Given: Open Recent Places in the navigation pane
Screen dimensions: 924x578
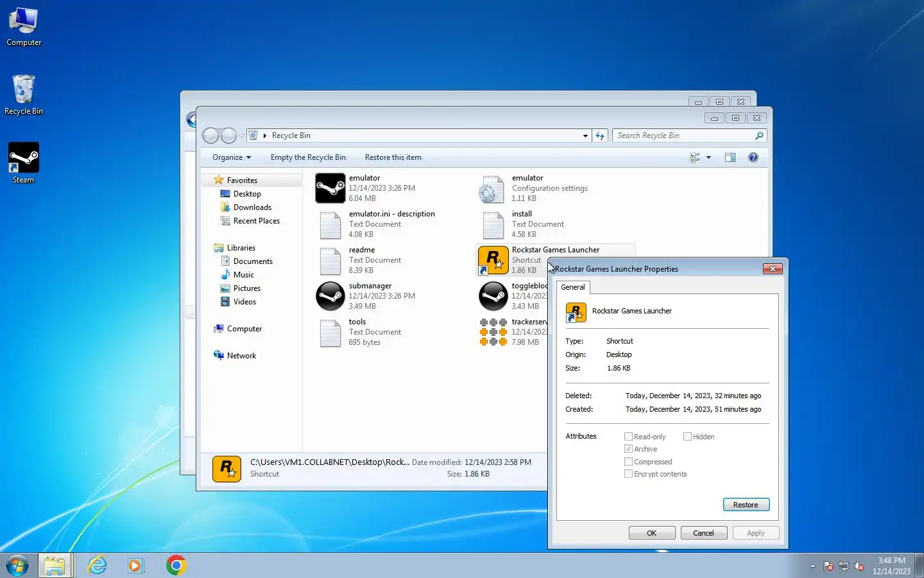Looking at the screenshot, I should pyautogui.click(x=257, y=221).
